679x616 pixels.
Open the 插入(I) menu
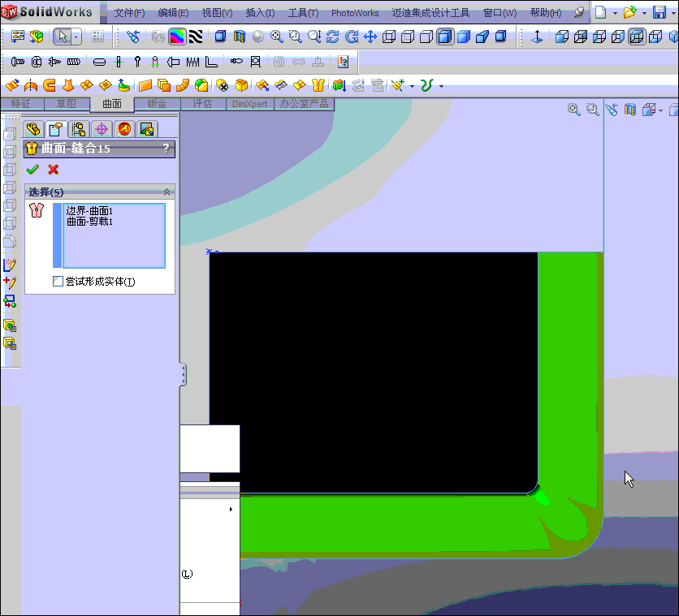[x=260, y=13]
